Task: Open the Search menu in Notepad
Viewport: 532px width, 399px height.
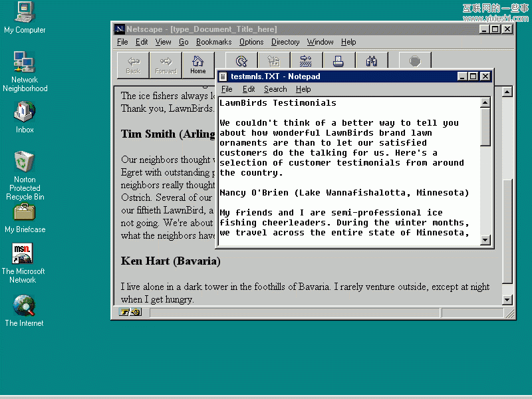Action: tap(275, 89)
